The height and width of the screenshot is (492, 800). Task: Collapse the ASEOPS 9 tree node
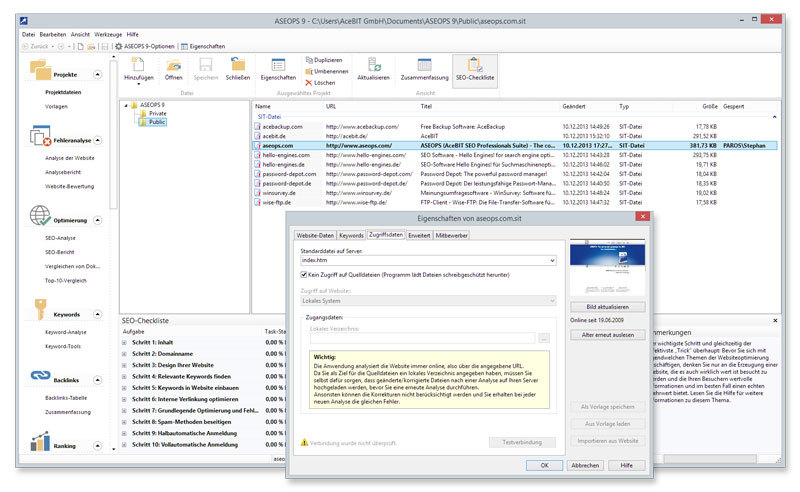click(126, 106)
